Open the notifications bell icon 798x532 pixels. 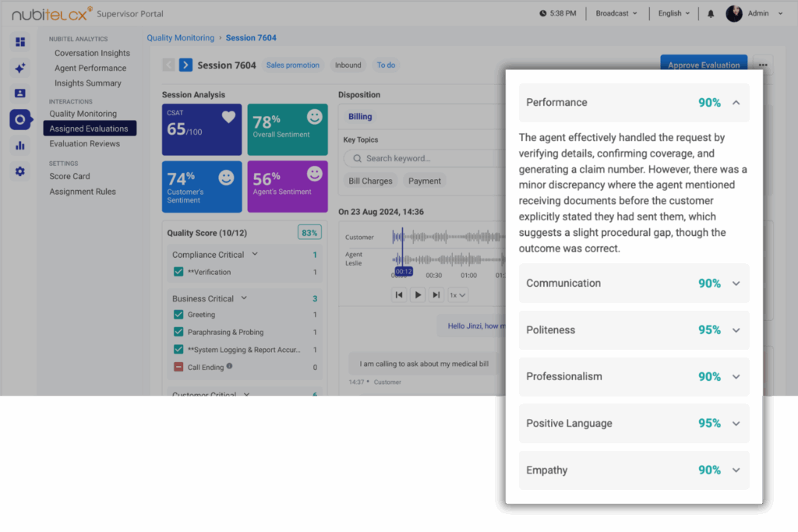point(711,14)
